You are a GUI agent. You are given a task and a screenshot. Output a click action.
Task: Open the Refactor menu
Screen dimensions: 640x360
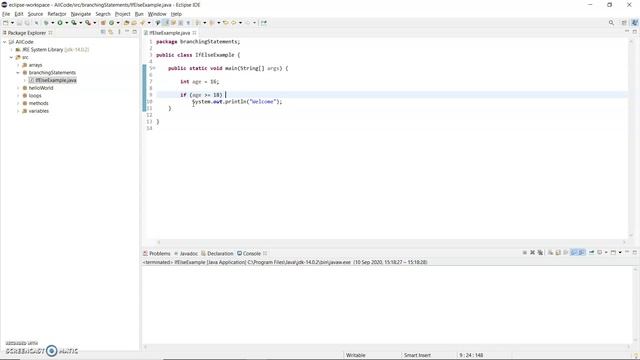[57, 14]
